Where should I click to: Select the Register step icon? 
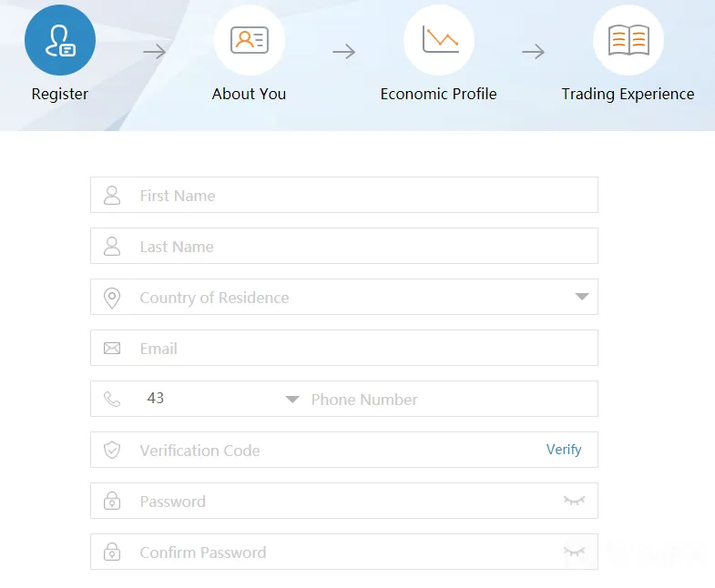tap(60, 40)
